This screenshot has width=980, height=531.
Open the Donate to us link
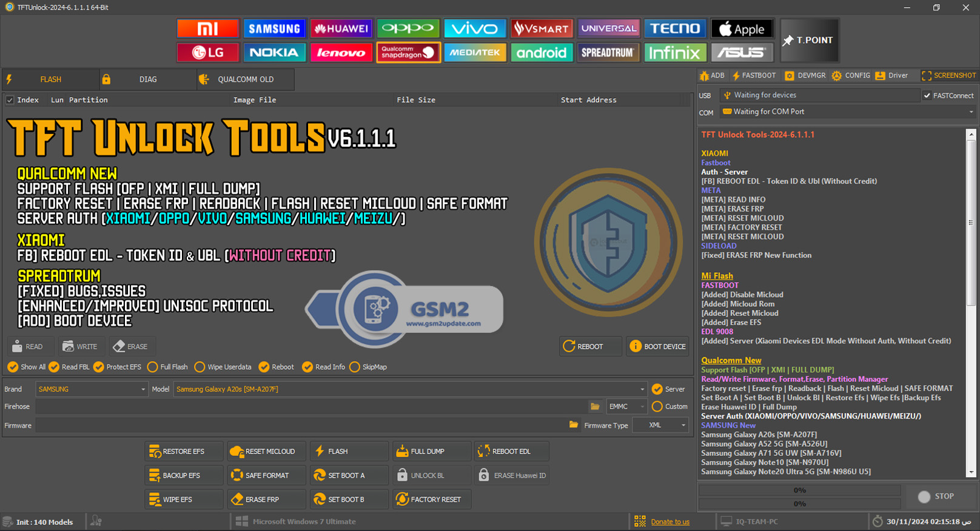[670, 522]
